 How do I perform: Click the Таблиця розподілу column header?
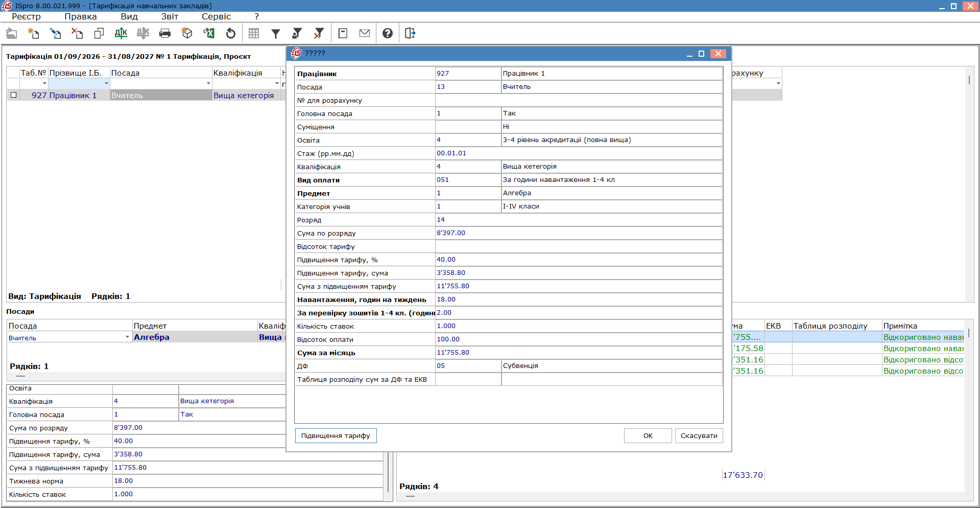[836, 326]
